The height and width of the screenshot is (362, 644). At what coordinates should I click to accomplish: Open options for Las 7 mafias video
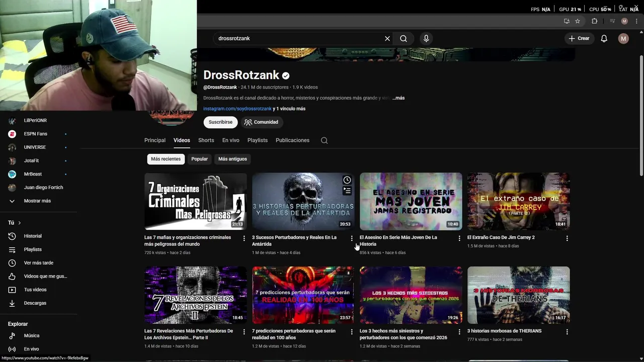[244, 238]
